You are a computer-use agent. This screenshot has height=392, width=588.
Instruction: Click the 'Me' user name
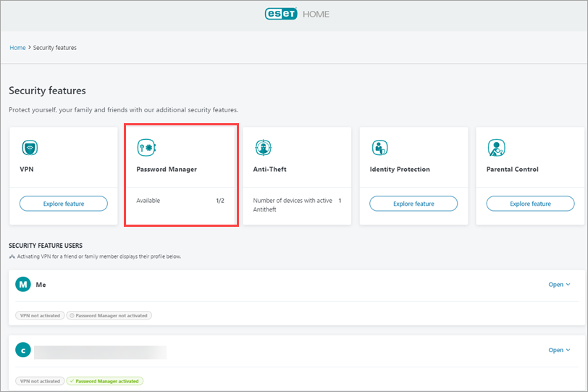(x=41, y=285)
